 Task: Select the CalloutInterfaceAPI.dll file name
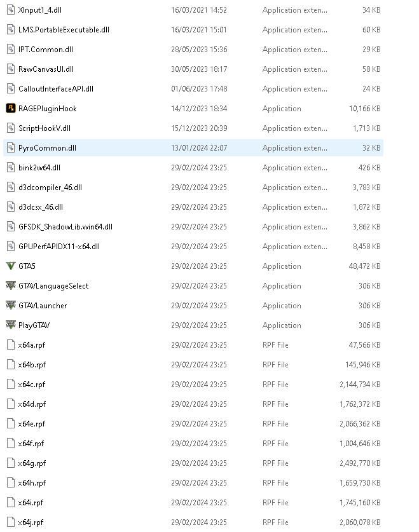pyautogui.click(x=56, y=89)
